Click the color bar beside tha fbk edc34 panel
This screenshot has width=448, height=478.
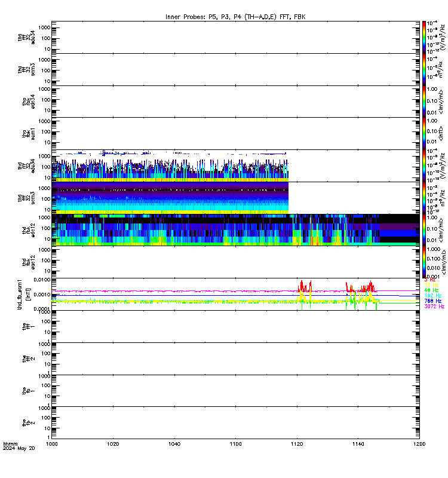click(424, 102)
